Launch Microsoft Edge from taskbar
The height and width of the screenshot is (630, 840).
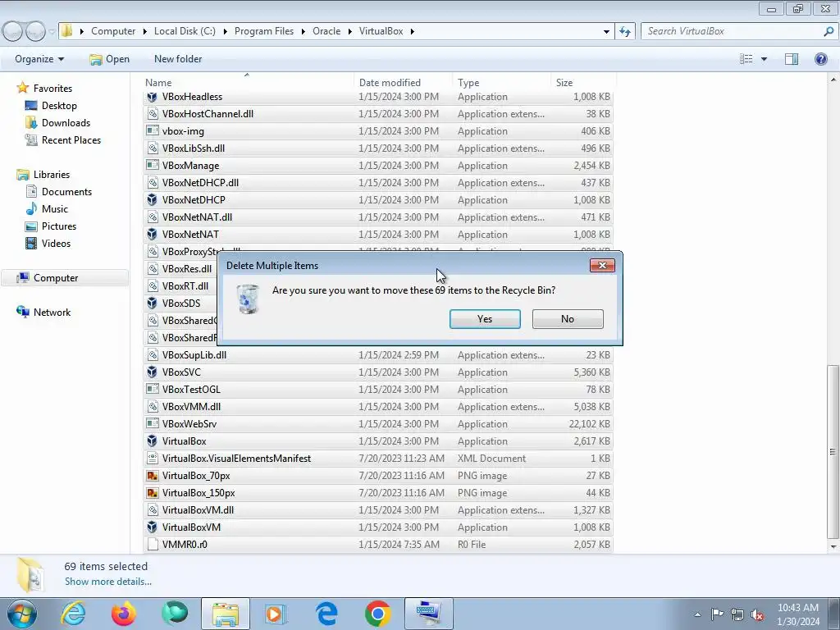326,614
